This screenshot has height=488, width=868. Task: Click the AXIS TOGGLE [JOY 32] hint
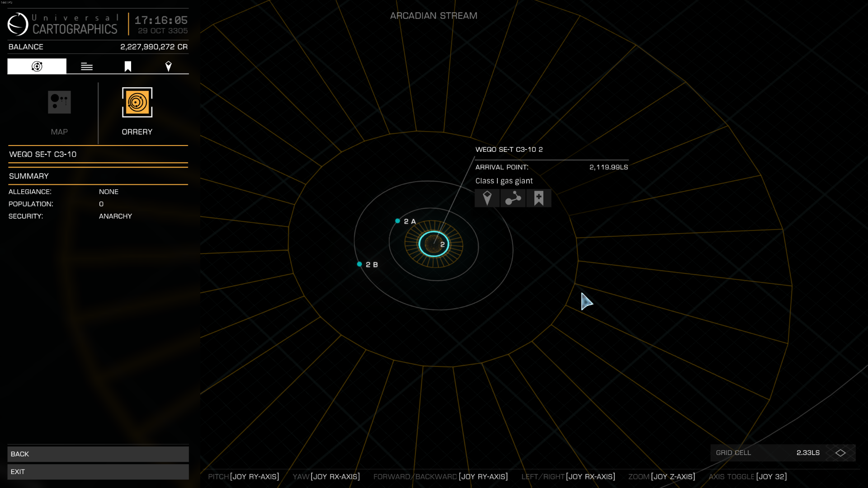[x=748, y=477]
